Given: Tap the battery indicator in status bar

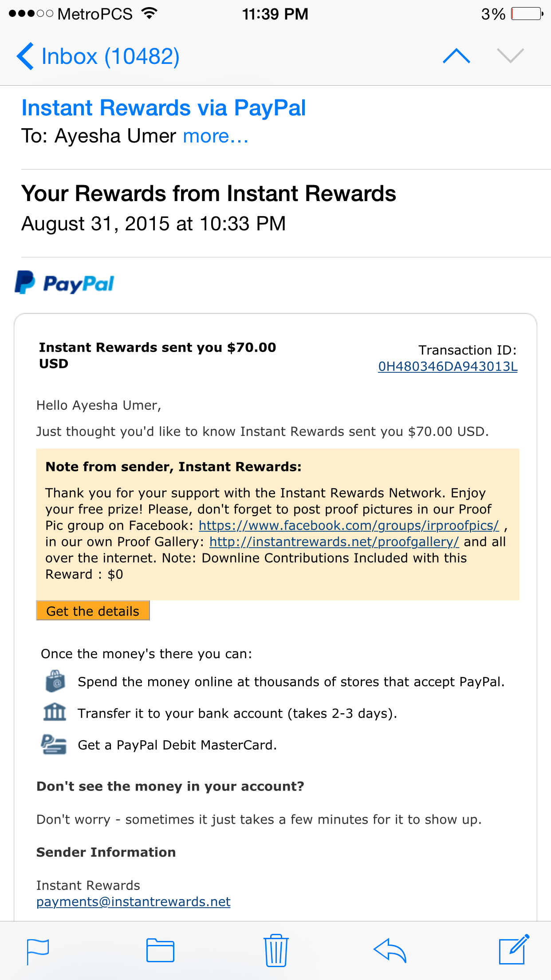Looking at the screenshot, I should [527, 14].
